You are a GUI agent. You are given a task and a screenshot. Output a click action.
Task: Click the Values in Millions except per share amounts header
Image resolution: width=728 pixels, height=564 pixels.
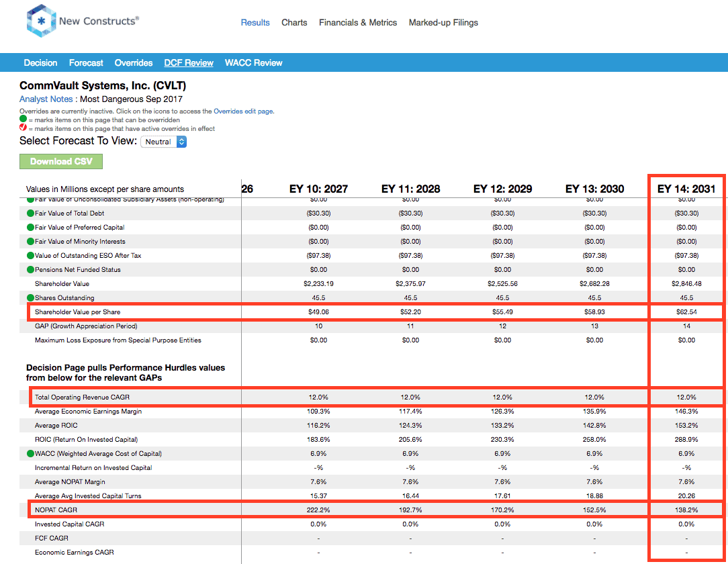(105, 189)
